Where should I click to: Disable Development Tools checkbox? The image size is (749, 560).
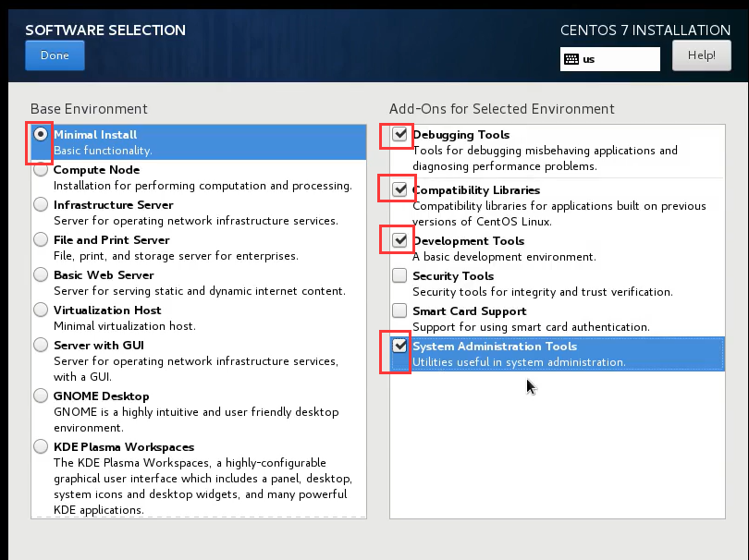click(399, 240)
